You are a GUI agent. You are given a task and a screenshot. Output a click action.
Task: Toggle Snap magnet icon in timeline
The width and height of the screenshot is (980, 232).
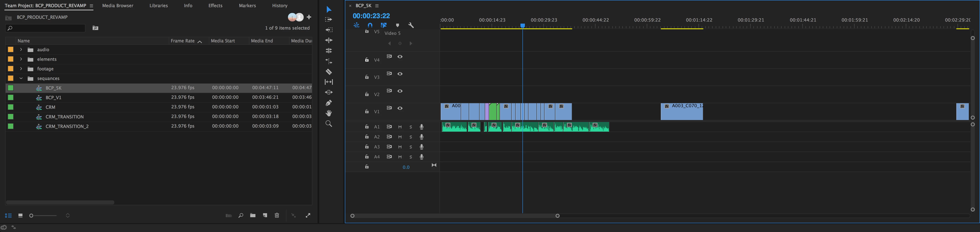[370, 25]
